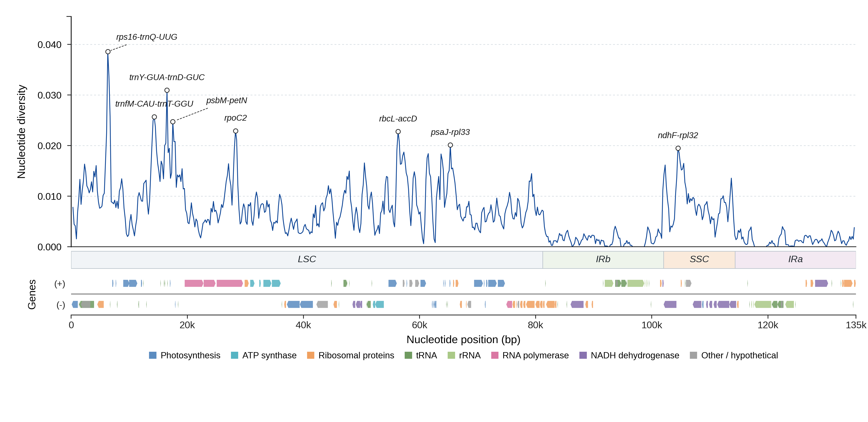
Task: Select the 0.010 y-axis tick label
Action: 50,196
